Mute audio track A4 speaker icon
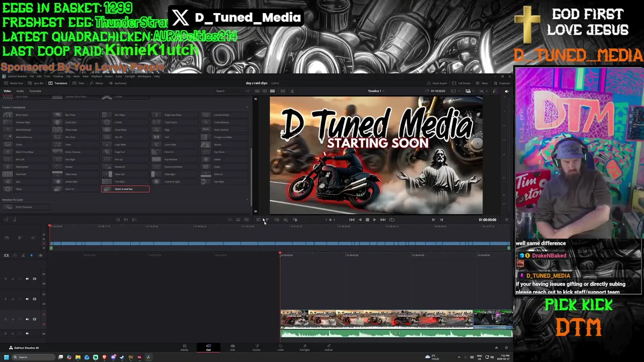The height and width of the screenshot is (362, 644). coord(27,333)
